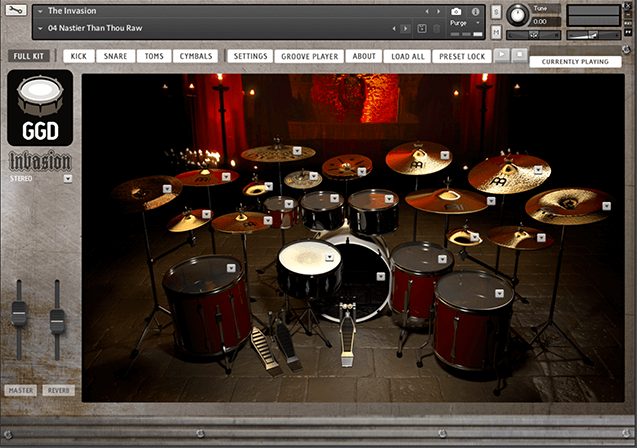The height and width of the screenshot is (448, 637).
Task: Click the Tune knob
Action: (518, 14)
